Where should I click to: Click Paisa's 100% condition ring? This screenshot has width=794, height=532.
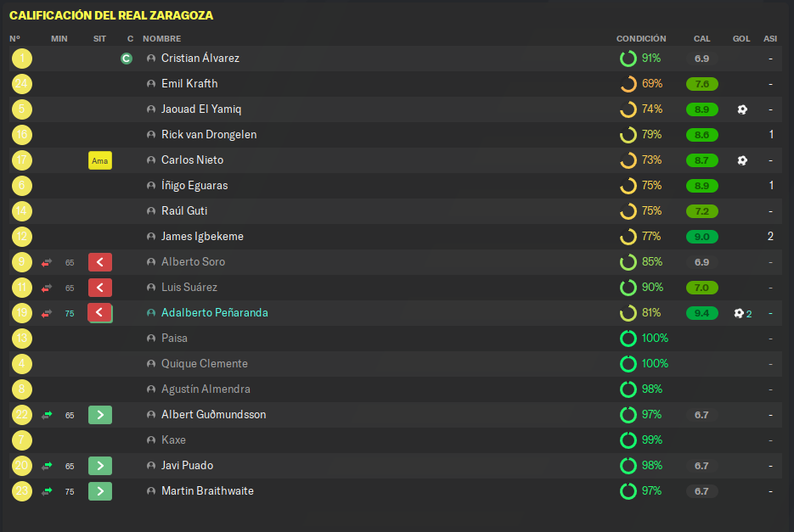pyautogui.click(x=628, y=339)
